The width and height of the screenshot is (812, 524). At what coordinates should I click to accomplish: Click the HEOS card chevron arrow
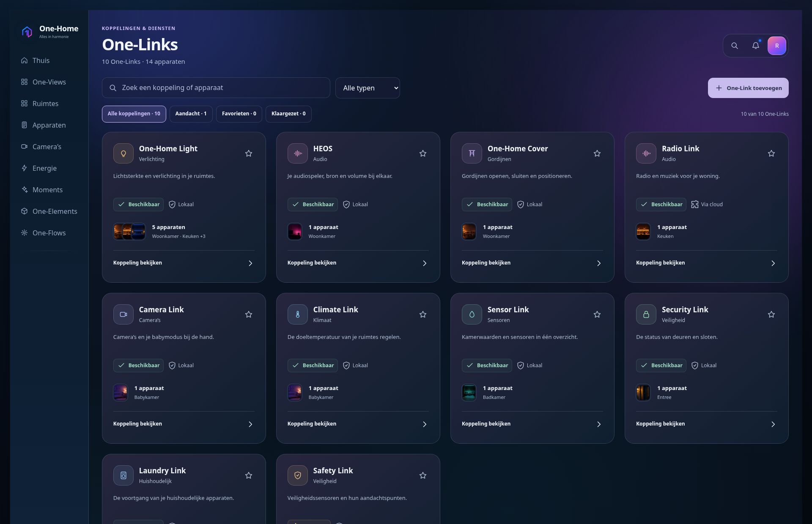point(425,263)
